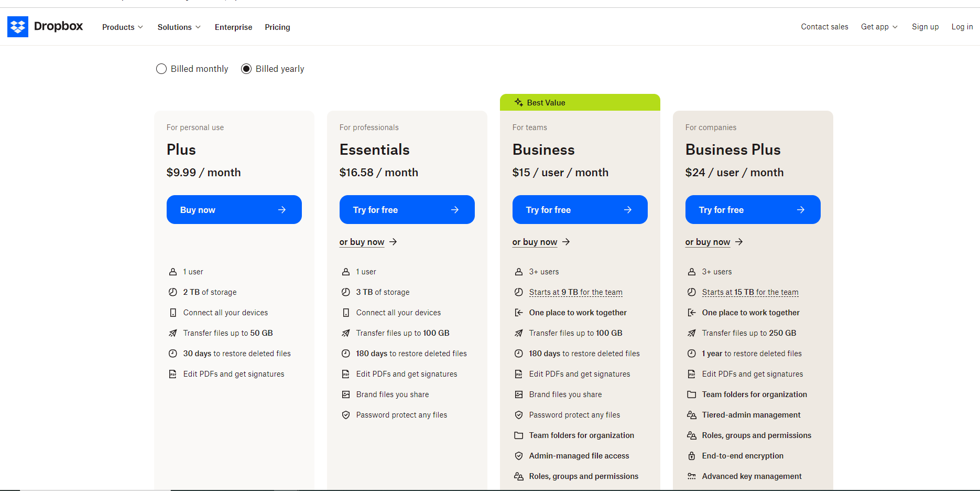Click Try for free under Essentials

pos(407,210)
